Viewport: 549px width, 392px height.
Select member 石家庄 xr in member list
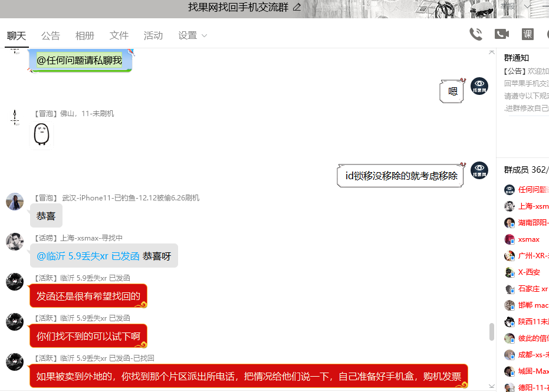(x=526, y=289)
